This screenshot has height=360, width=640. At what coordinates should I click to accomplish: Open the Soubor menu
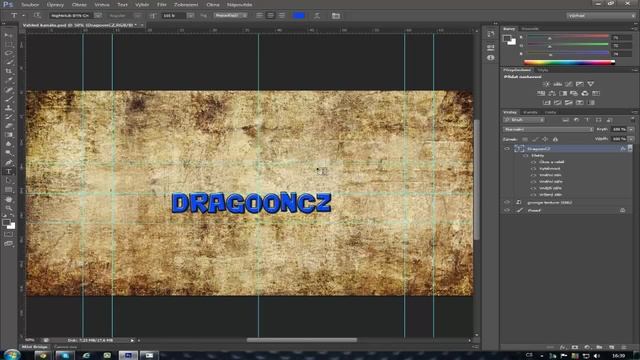(x=30, y=4)
